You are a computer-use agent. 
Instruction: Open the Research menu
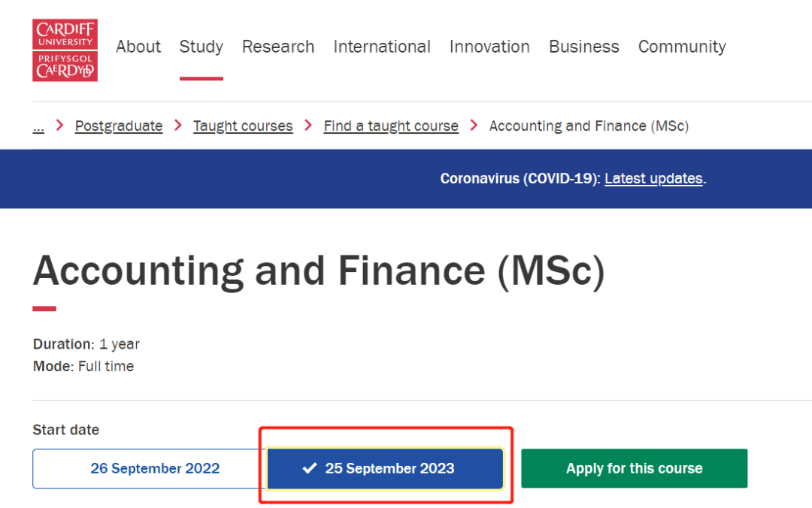coord(278,47)
